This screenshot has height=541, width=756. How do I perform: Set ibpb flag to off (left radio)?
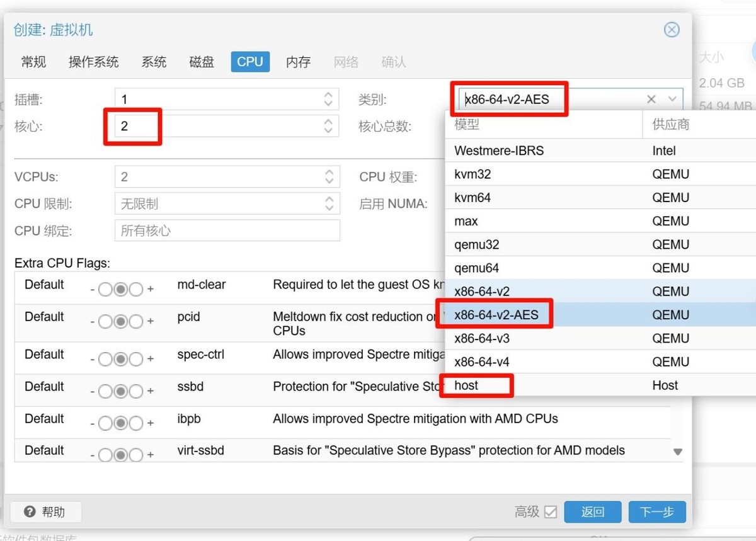coord(105,423)
